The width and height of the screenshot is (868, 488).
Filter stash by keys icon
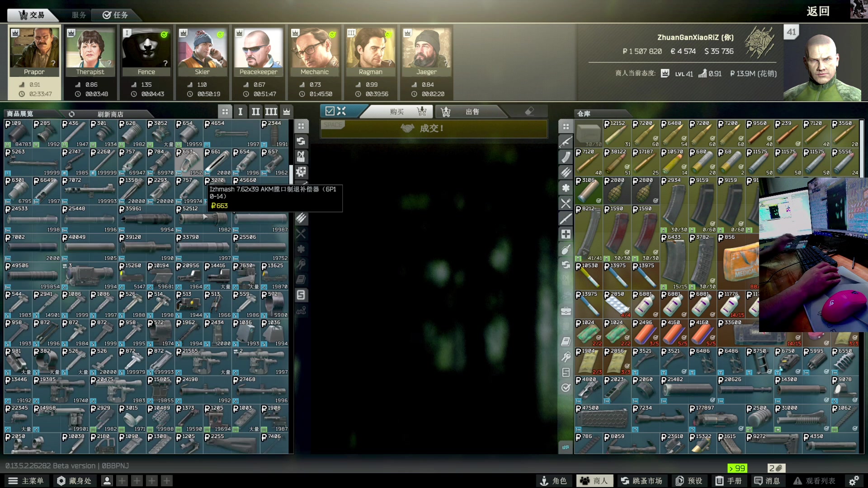tap(566, 357)
